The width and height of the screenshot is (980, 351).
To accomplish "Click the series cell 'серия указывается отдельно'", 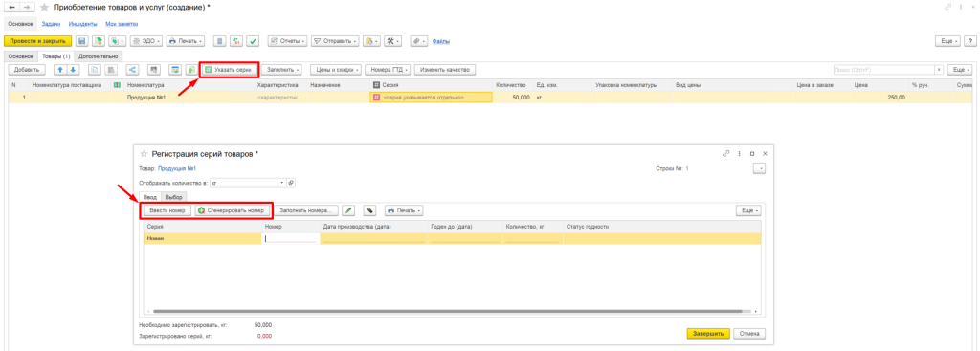I will 432,98.
